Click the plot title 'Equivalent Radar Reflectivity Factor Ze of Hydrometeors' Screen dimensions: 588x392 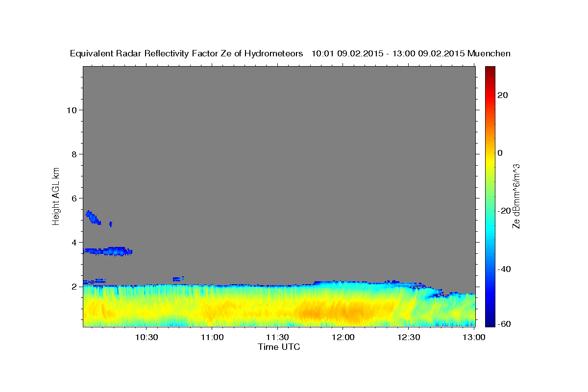pos(186,54)
